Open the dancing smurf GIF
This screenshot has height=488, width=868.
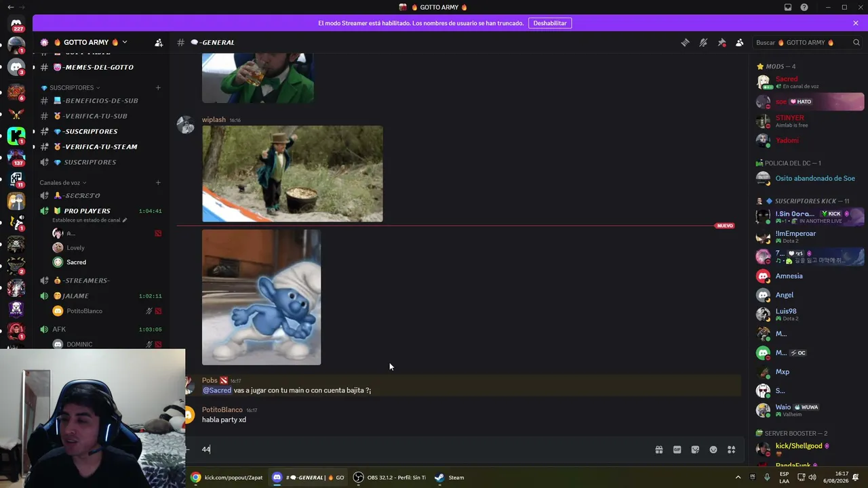tap(261, 297)
